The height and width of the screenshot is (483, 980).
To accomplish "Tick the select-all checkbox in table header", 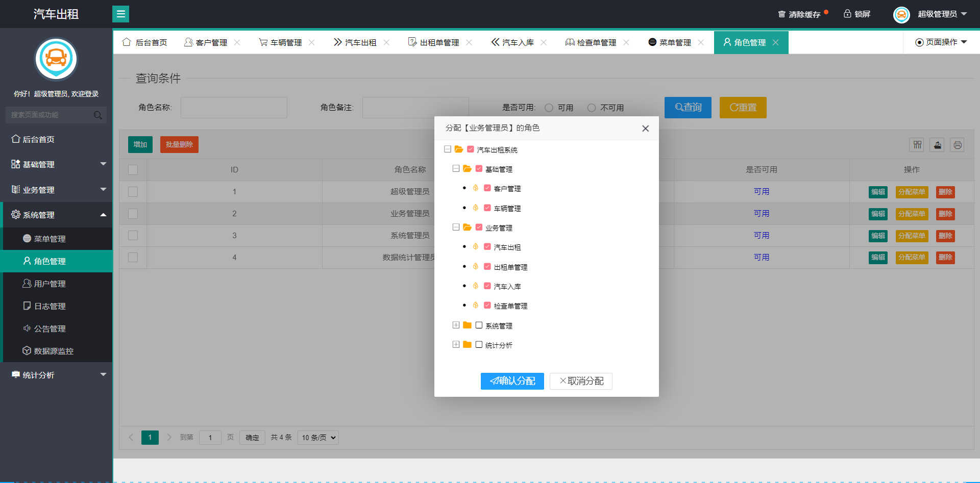I will (x=133, y=170).
